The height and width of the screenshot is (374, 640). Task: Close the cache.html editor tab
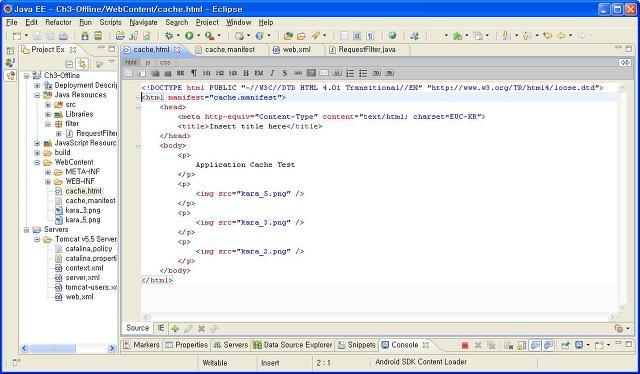(177, 49)
